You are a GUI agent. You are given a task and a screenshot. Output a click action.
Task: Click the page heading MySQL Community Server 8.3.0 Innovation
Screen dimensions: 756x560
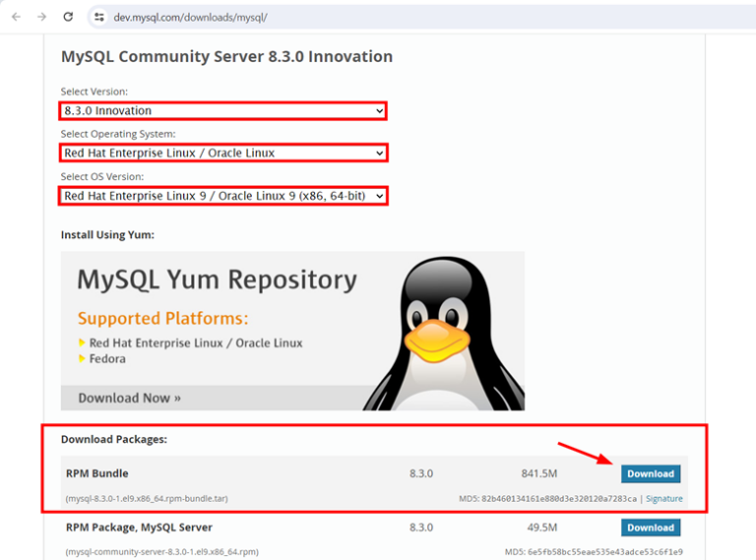pyautogui.click(x=226, y=56)
